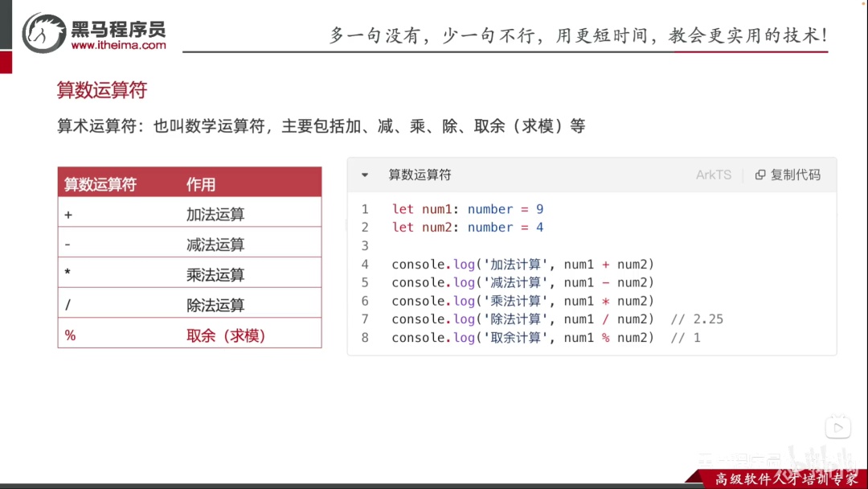Click the * 乘法运算 table row
This screenshot has height=489, width=868.
(190, 274)
